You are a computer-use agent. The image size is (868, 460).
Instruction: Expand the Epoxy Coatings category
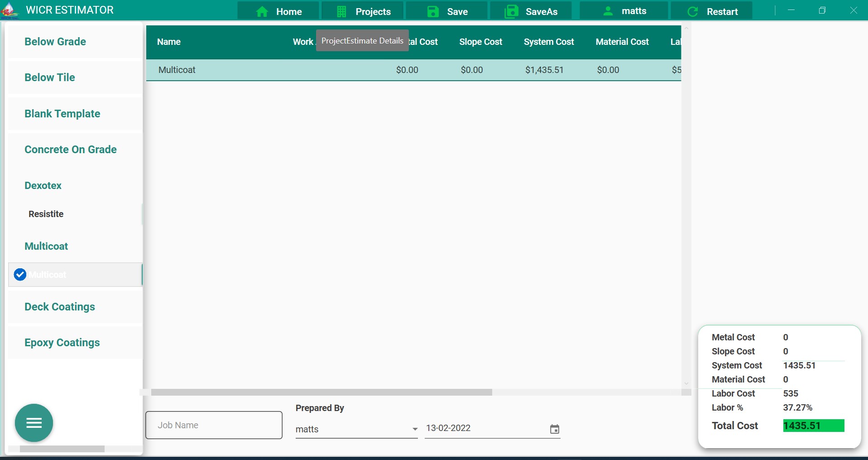(x=75, y=343)
